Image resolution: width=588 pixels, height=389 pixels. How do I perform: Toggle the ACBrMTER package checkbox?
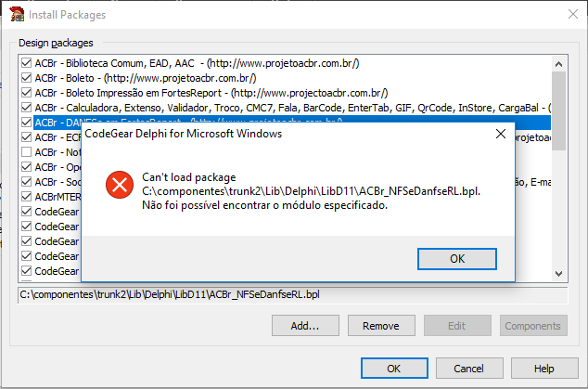[x=26, y=197]
